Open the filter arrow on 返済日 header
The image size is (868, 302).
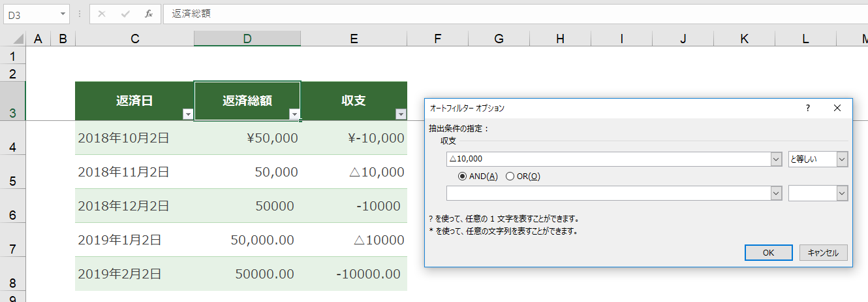[188, 114]
